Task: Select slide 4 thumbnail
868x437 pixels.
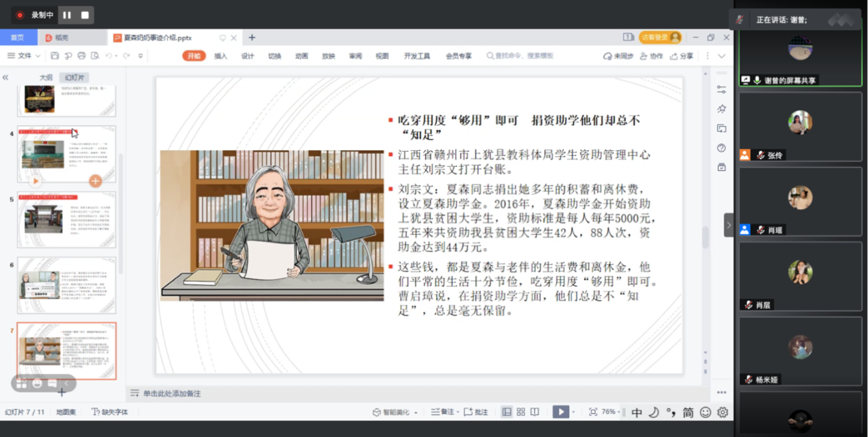Action: [x=67, y=154]
